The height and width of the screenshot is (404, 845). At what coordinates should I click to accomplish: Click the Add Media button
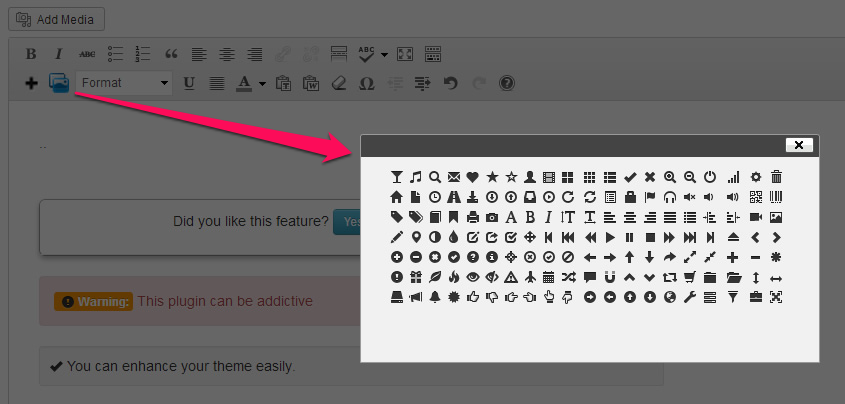pos(57,19)
